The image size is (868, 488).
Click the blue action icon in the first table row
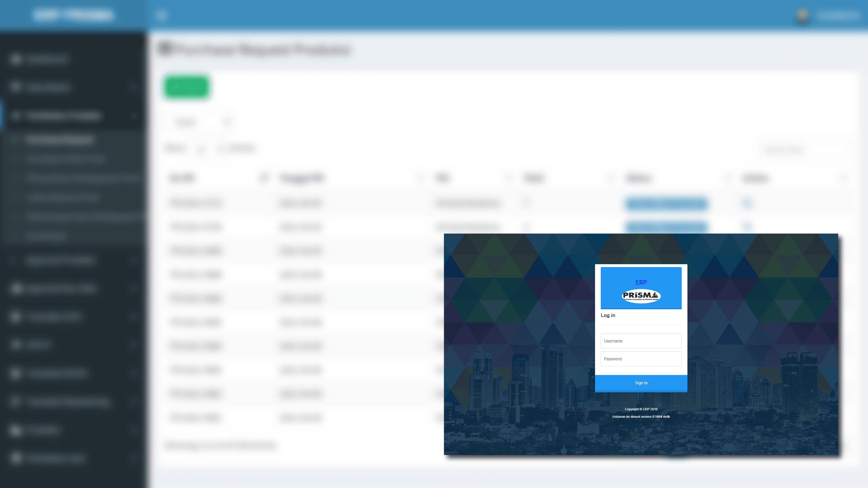coord(747,203)
